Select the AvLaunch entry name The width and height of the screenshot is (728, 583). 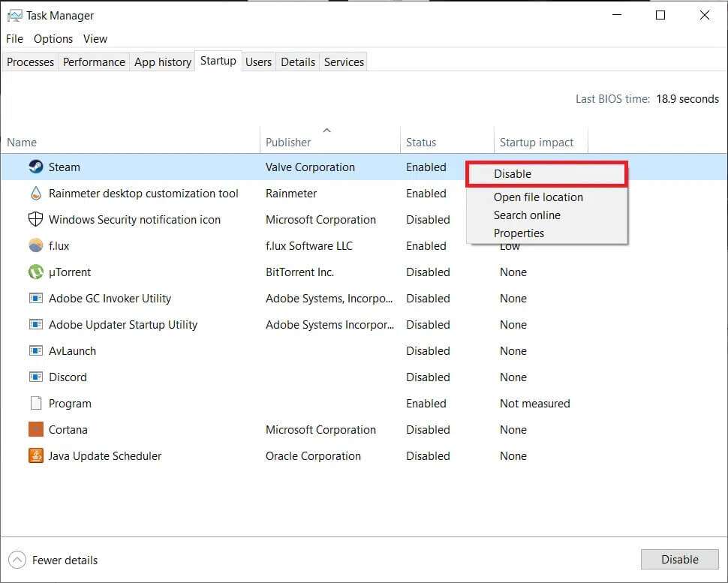point(72,351)
